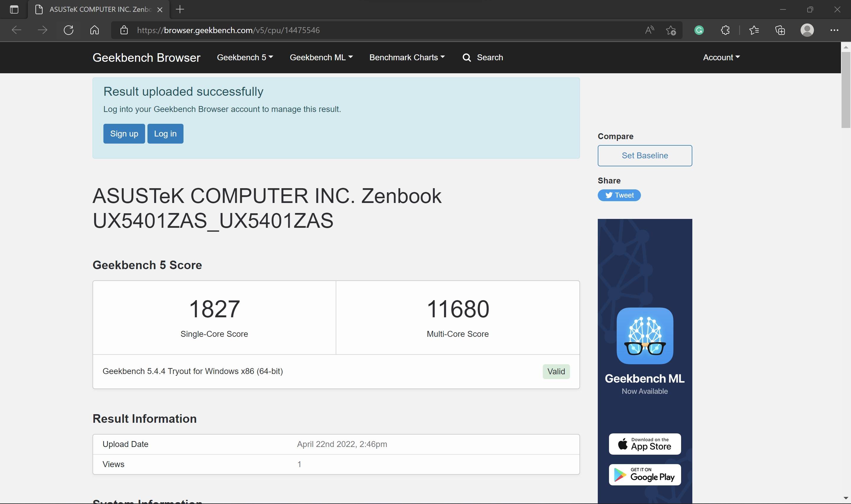The width and height of the screenshot is (851, 504).
Task: Select the Geekbench 5.4.4 Tryout version text
Action: (x=193, y=371)
